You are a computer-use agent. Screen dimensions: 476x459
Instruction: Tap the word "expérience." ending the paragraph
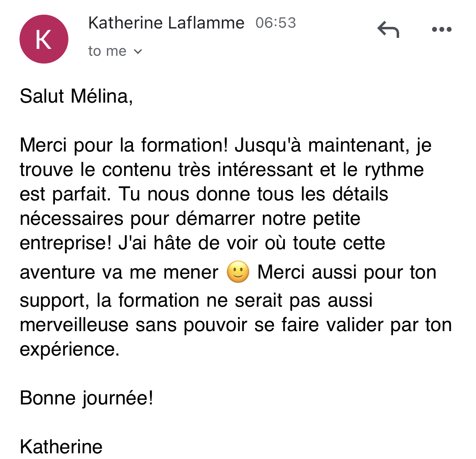[x=70, y=349]
